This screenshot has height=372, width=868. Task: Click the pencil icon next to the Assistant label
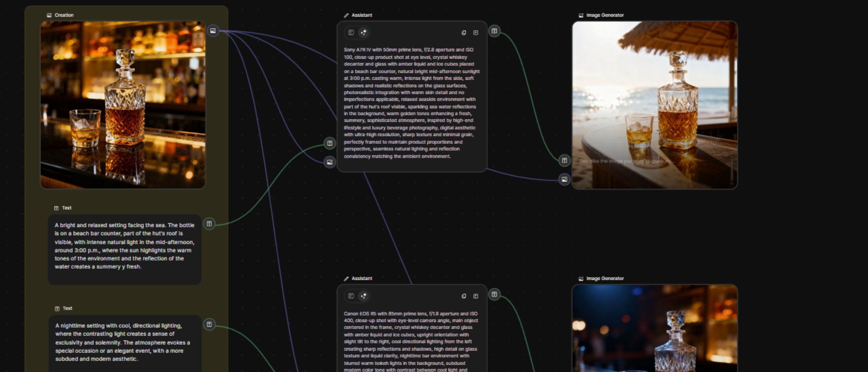346,15
